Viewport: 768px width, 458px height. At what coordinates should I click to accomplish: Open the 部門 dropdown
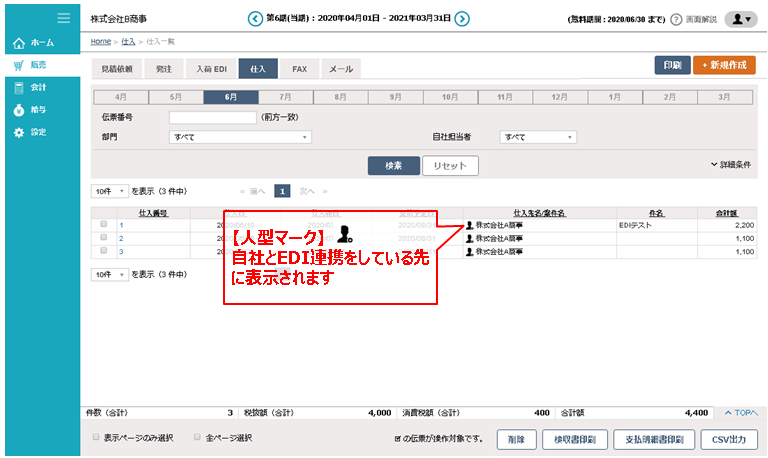pos(240,137)
